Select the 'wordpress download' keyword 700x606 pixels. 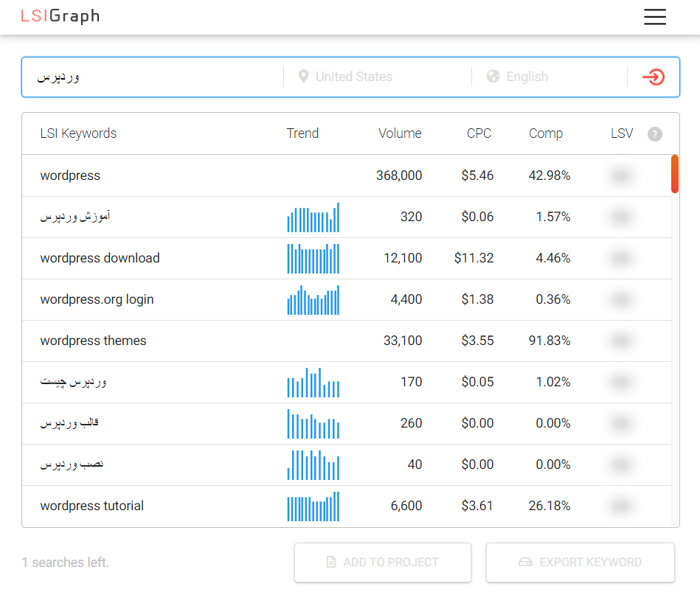pos(100,258)
